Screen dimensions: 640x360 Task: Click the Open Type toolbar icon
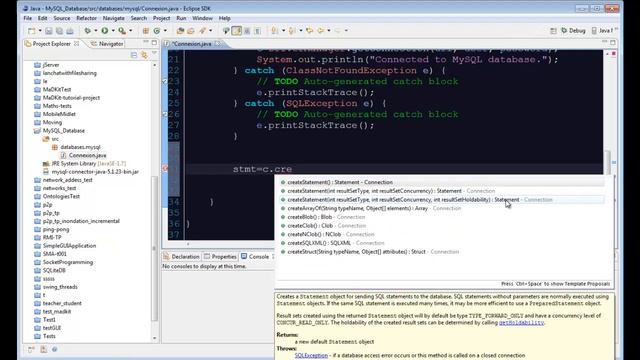[180, 31]
